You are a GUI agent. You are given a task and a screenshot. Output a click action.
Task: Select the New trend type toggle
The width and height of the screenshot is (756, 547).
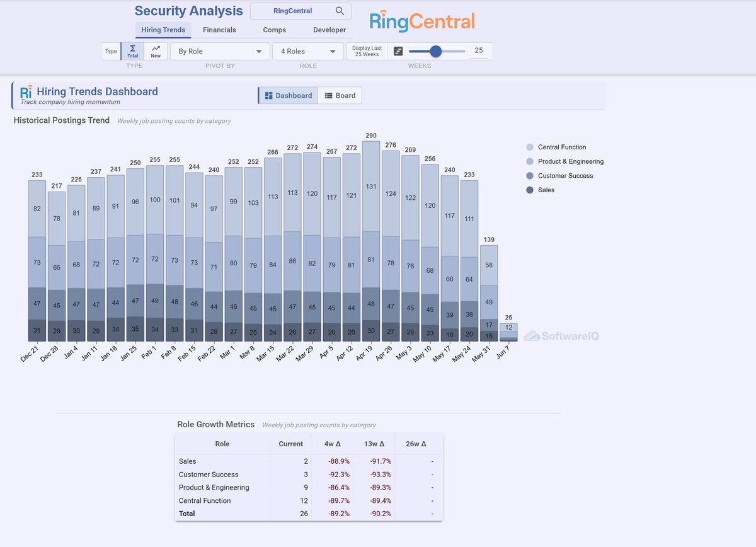(x=156, y=51)
